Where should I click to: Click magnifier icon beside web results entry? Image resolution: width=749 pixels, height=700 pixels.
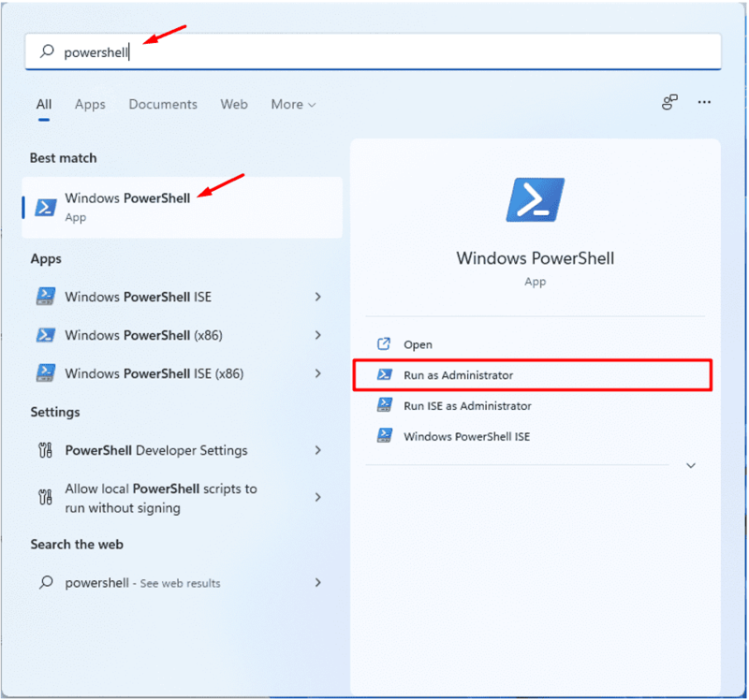(46, 582)
